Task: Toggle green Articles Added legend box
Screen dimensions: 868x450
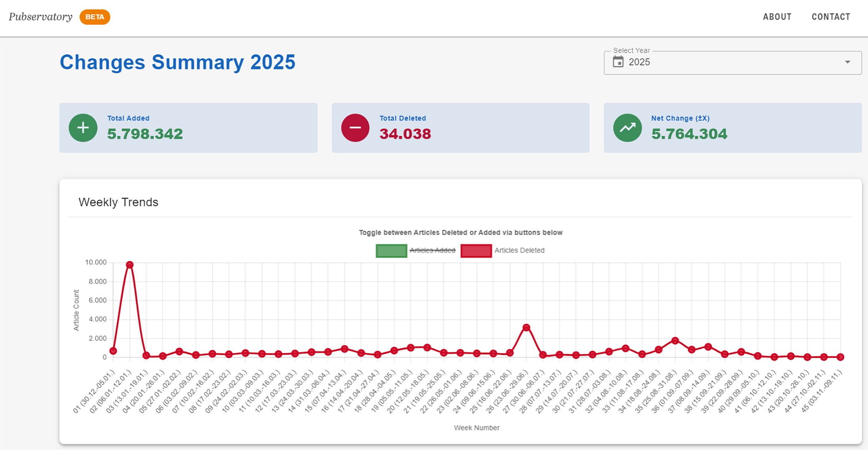Action: 391,251
